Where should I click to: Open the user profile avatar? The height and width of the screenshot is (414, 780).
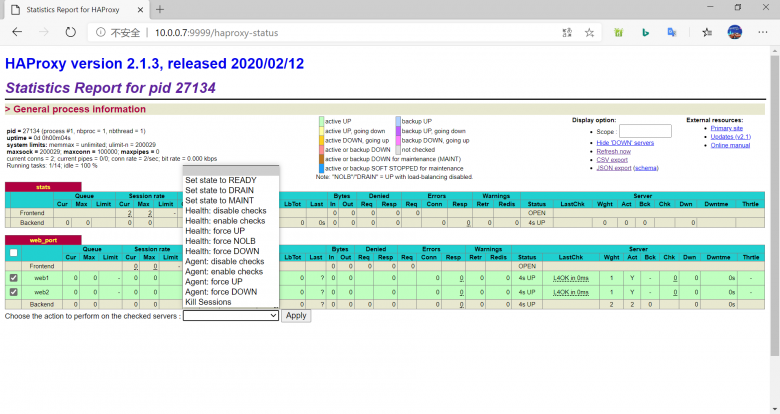(735, 32)
